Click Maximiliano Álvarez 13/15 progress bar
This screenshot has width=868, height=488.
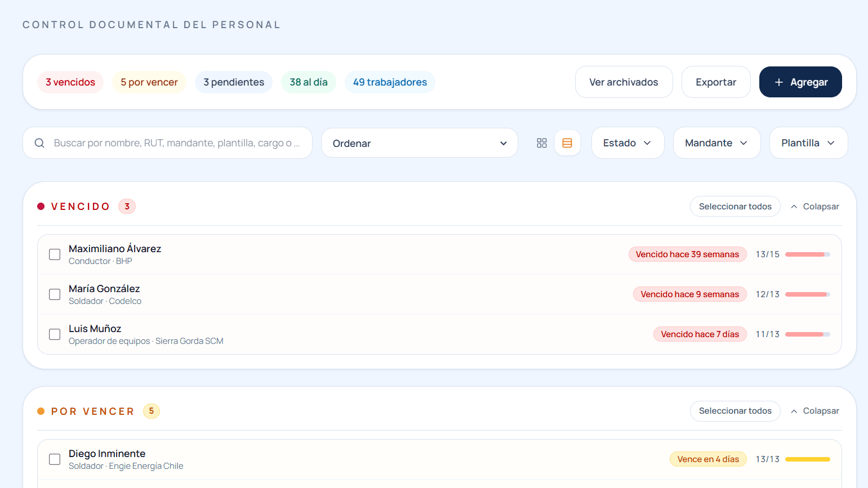coord(808,254)
